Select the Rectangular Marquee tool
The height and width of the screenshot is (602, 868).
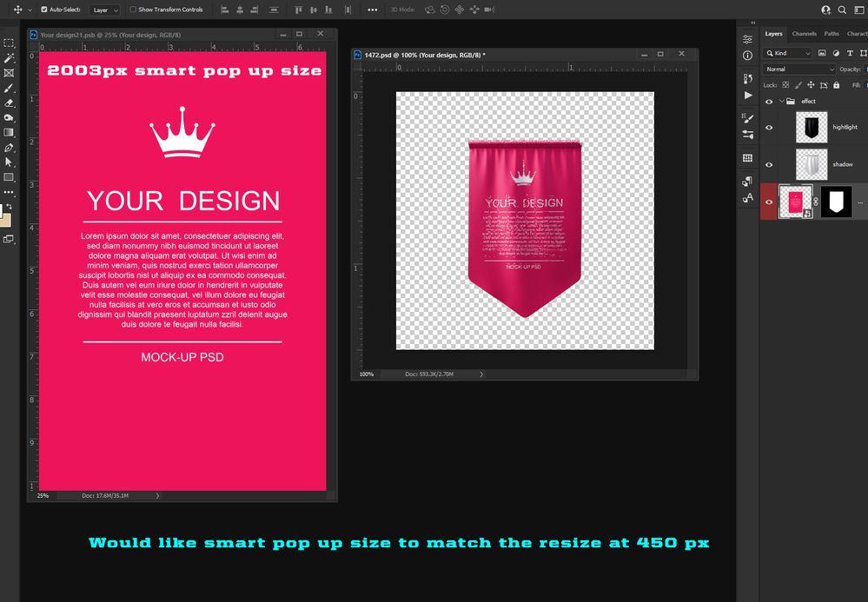(10, 43)
